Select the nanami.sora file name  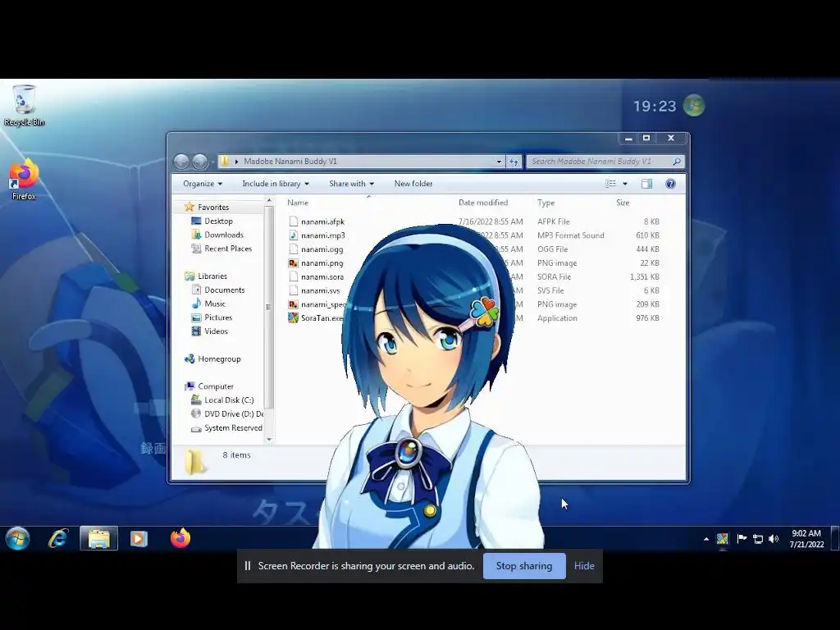click(322, 277)
